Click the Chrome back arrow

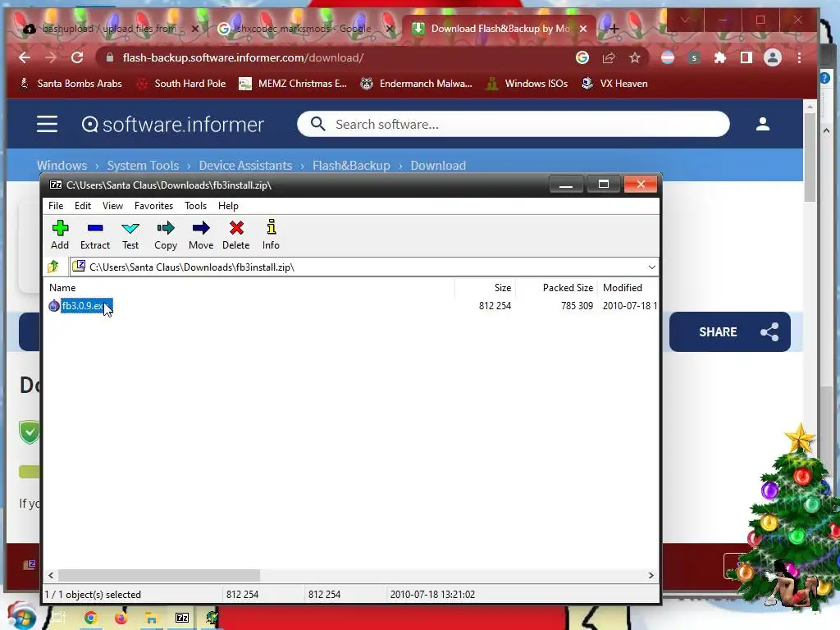pos(24,58)
